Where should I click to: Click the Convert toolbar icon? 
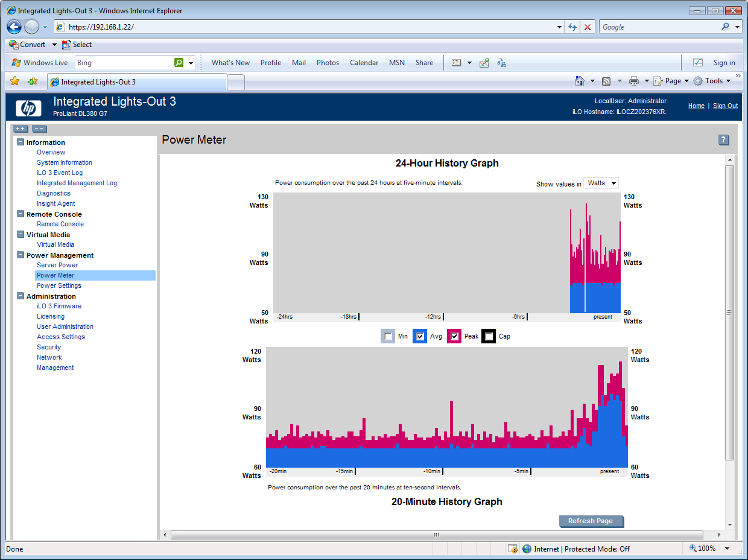tap(14, 45)
